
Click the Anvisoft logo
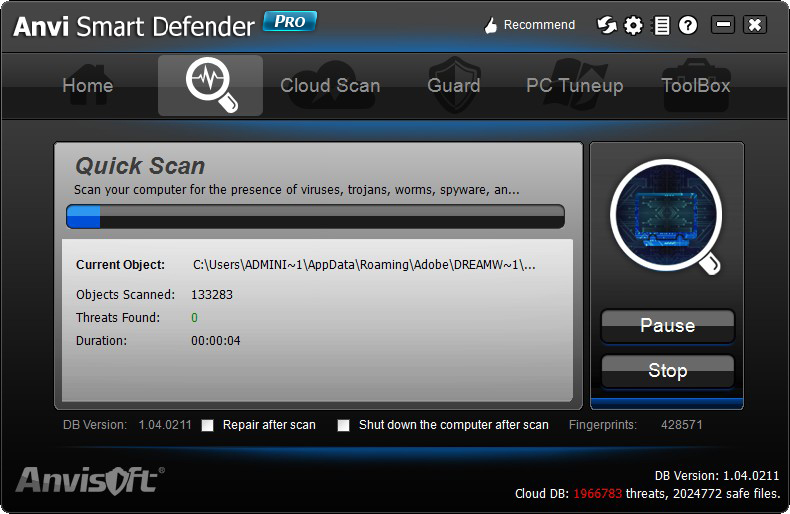[x=90, y=480]
